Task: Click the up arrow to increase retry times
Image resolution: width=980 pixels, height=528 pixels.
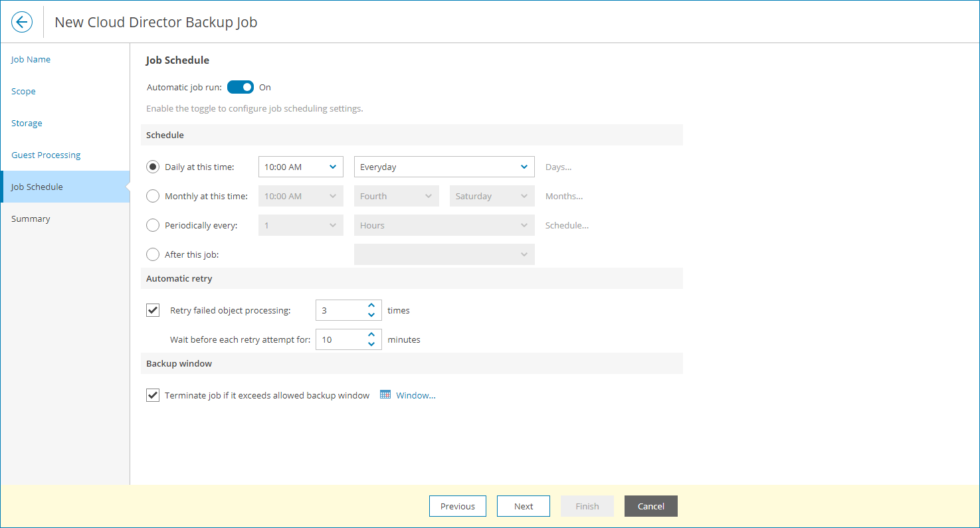Action: click(x=371, y=306)
